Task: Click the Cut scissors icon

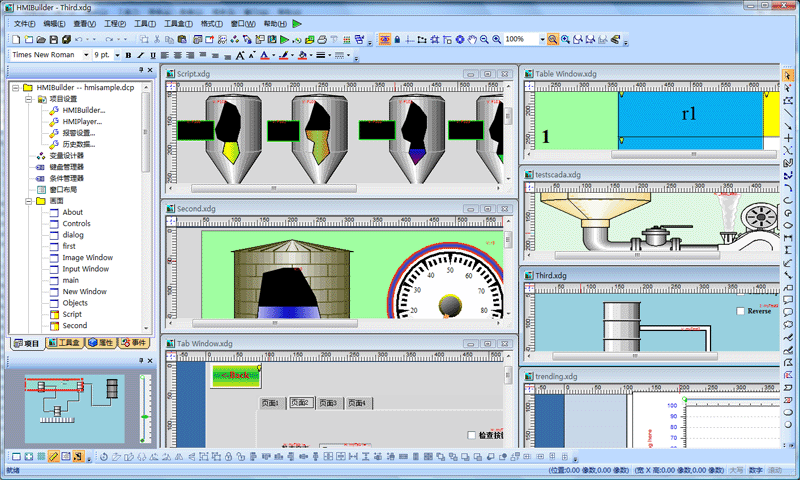Action: click(157, 39)
